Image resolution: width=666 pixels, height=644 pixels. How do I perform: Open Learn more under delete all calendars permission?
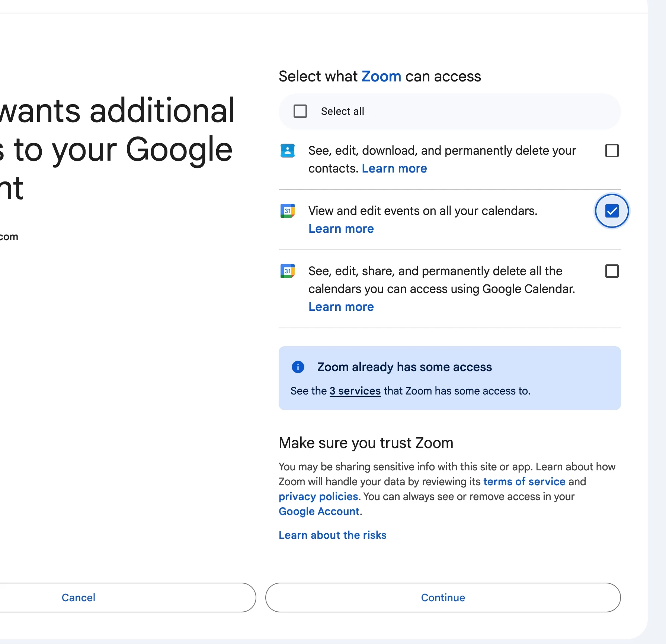coord(341,307)
